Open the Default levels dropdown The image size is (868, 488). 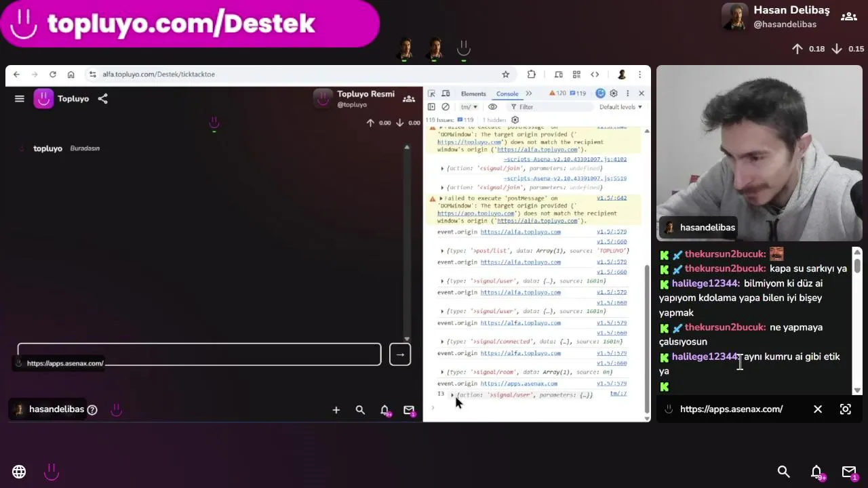point(620,107)
